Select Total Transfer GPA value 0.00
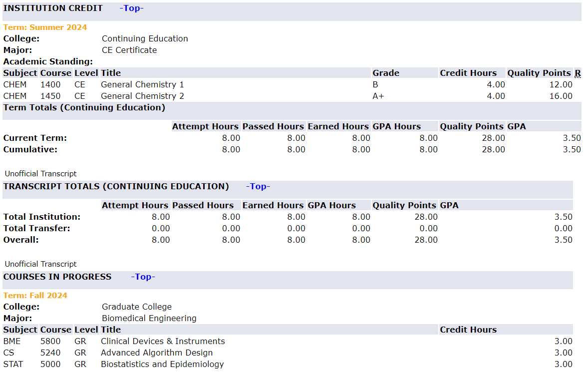588x381 pixels. tap(564, 228)
